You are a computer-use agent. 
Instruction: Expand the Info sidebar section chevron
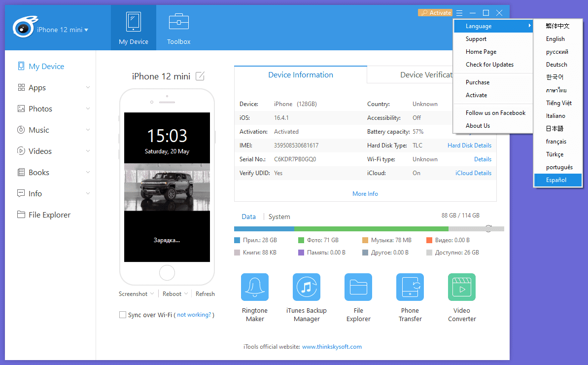tap(88, 193)
